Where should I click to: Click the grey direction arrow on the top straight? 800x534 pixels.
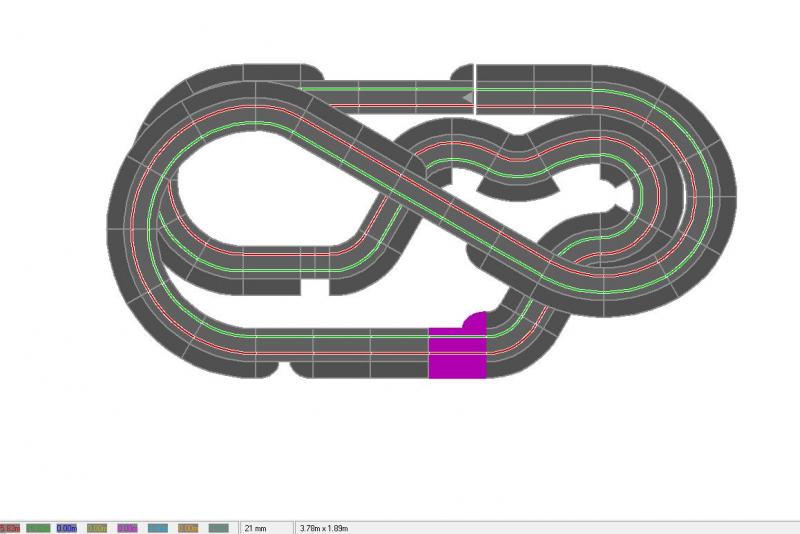click(466, 96)
